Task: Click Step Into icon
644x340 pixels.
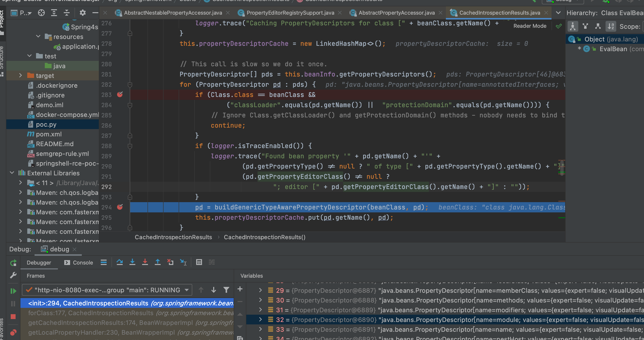Action: (132, 262)
